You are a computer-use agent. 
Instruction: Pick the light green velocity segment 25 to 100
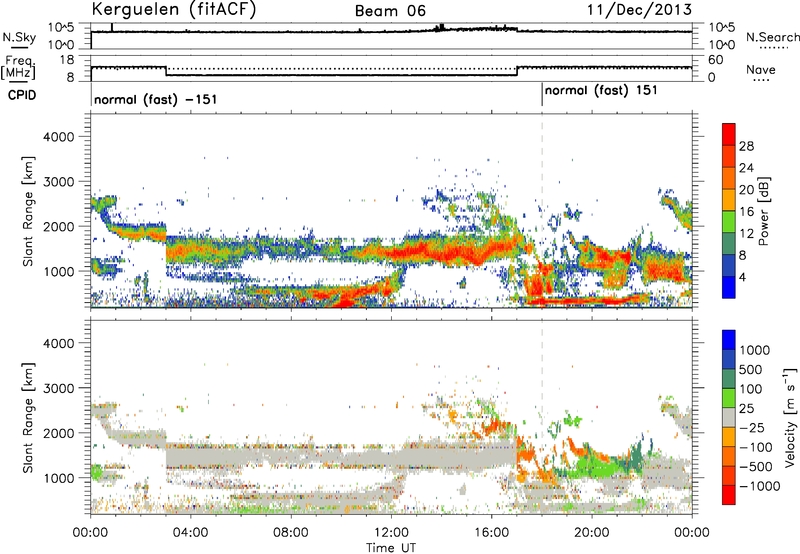click(x=729, y=398)
